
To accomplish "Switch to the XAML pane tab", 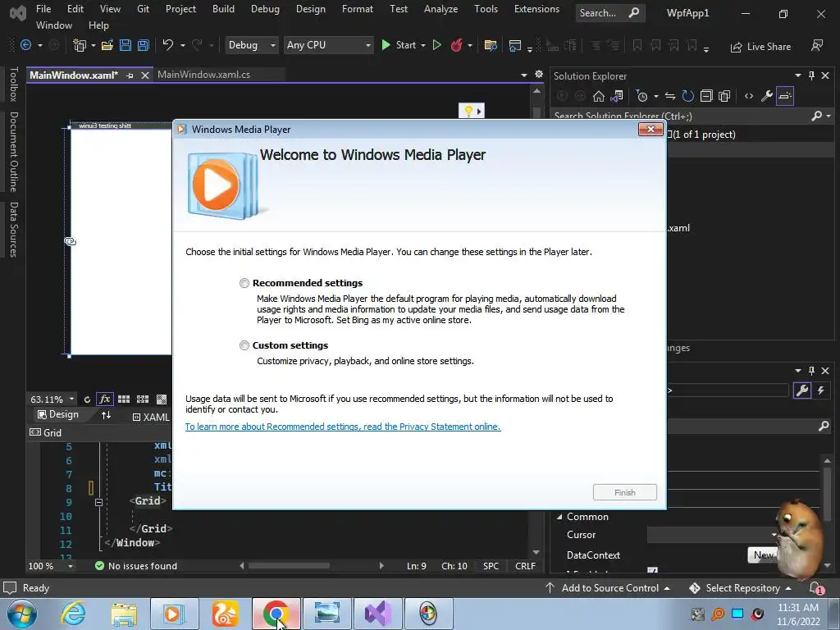I will 151,418.
